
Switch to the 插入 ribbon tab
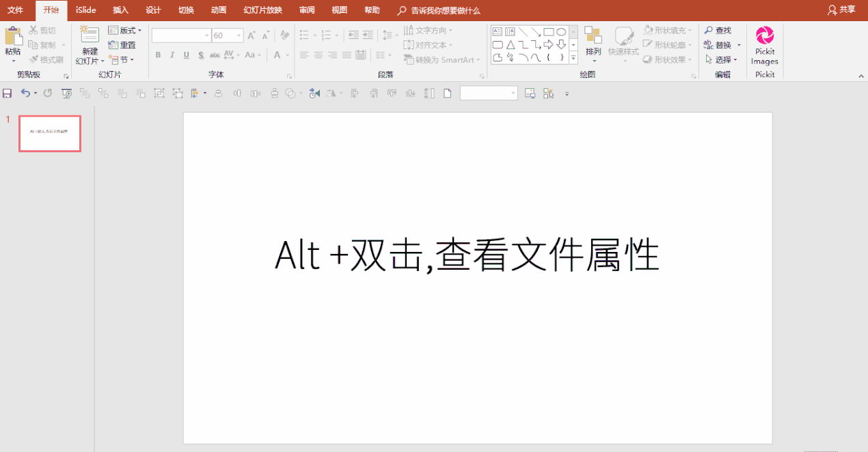pyautogui.click(x=120, y=10)
